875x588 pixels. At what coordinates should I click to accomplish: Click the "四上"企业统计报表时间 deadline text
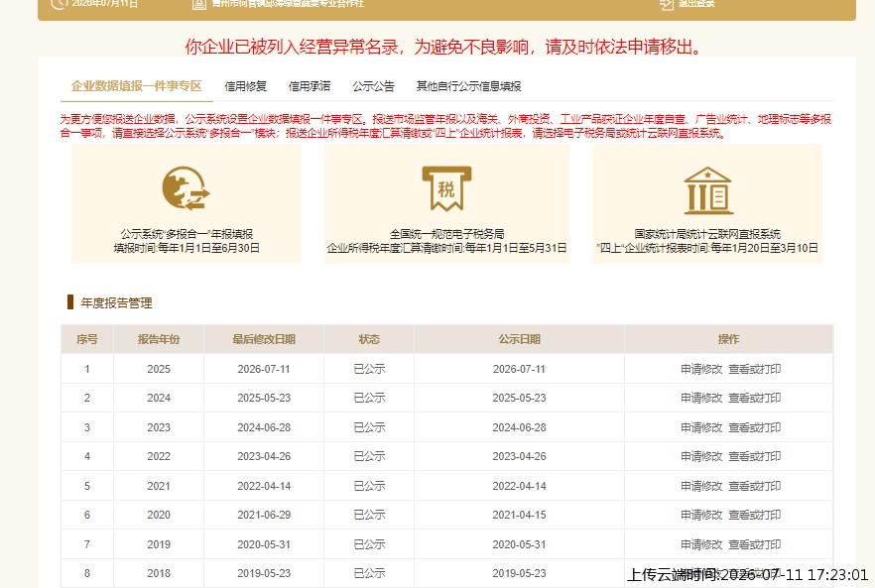707,248
